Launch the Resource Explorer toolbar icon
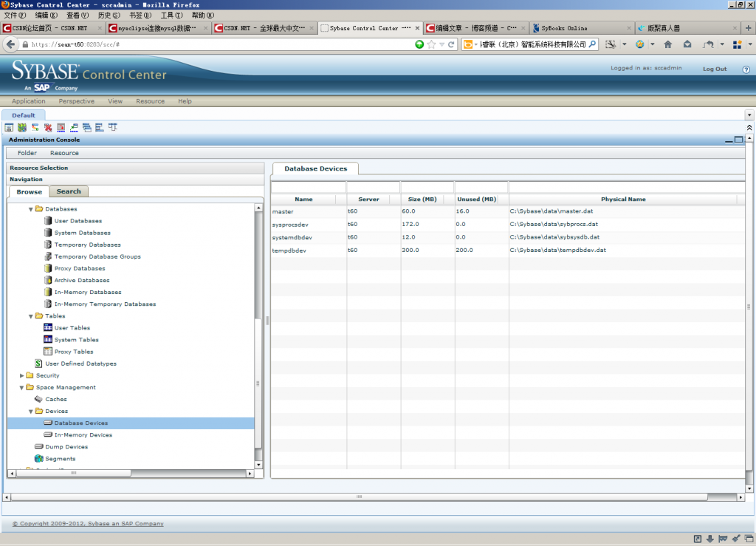Viewport: 756px width, 546px height. pyautogui.click(x=21, y=127)
